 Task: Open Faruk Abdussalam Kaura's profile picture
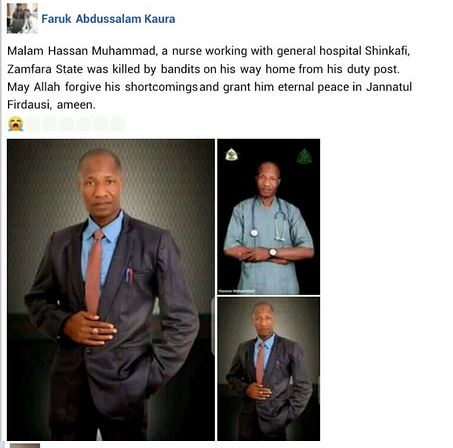[22, 18]
